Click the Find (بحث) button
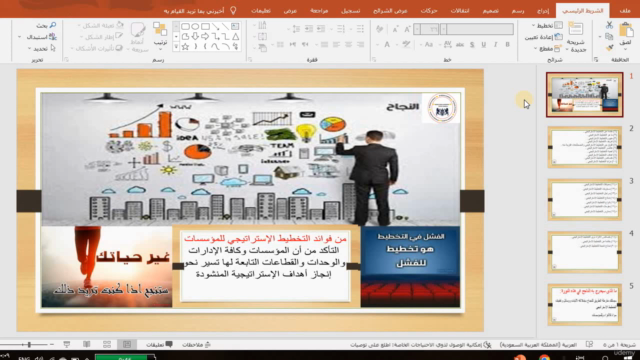 pyautogui.click(x=46, y=26)
